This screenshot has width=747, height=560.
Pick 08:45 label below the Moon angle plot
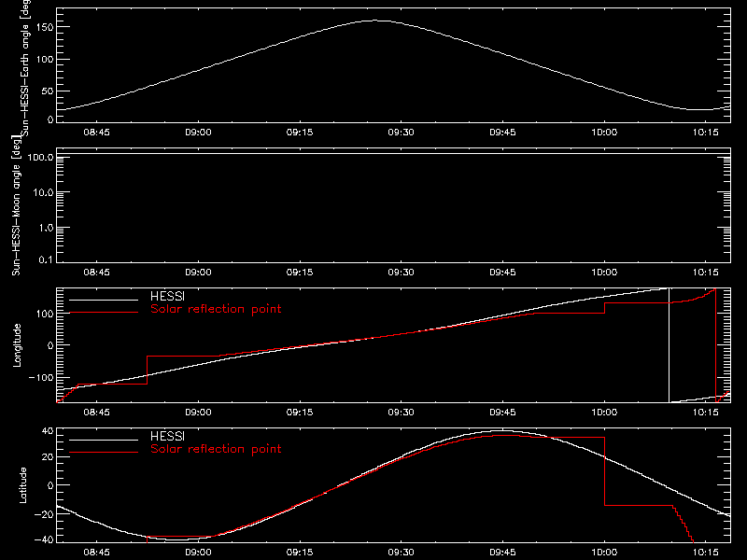pos(97,272)
